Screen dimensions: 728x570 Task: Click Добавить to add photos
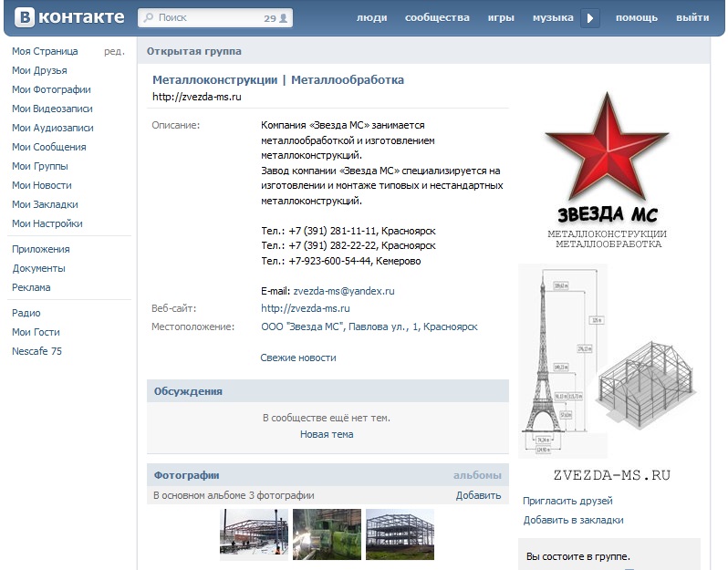tap(478, 495)
